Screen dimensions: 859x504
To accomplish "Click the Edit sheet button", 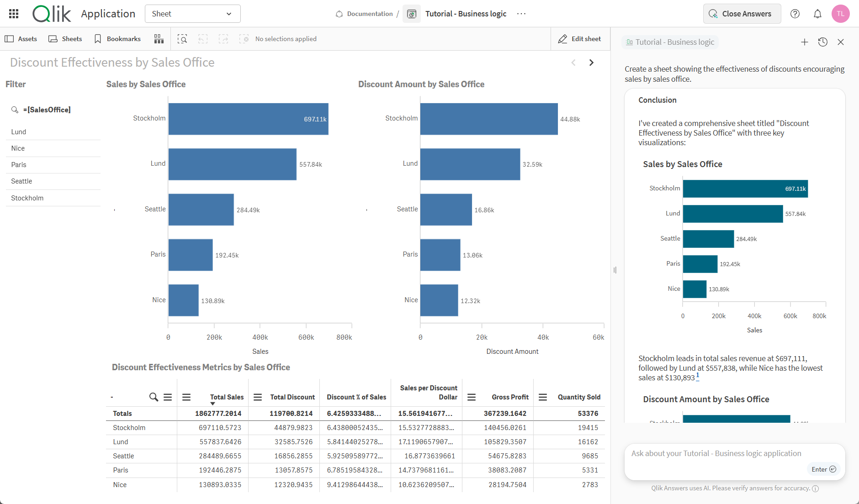I will 579,39.
